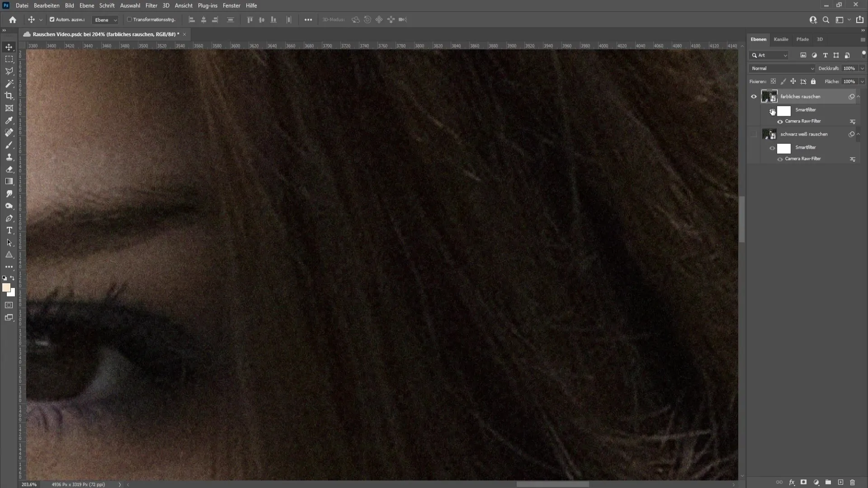Select the Clone Stamp tool
Image resolution: width=868 pixels, height=488 pixels.
tap(9, 157)
